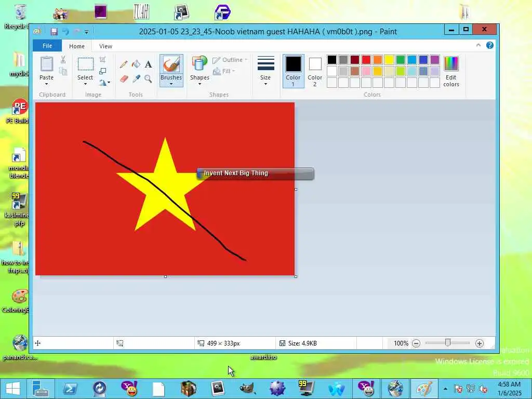This screenshot has width=532, height=399.
Task: Click the Cut scissors icon
Action: click(63, 60)
